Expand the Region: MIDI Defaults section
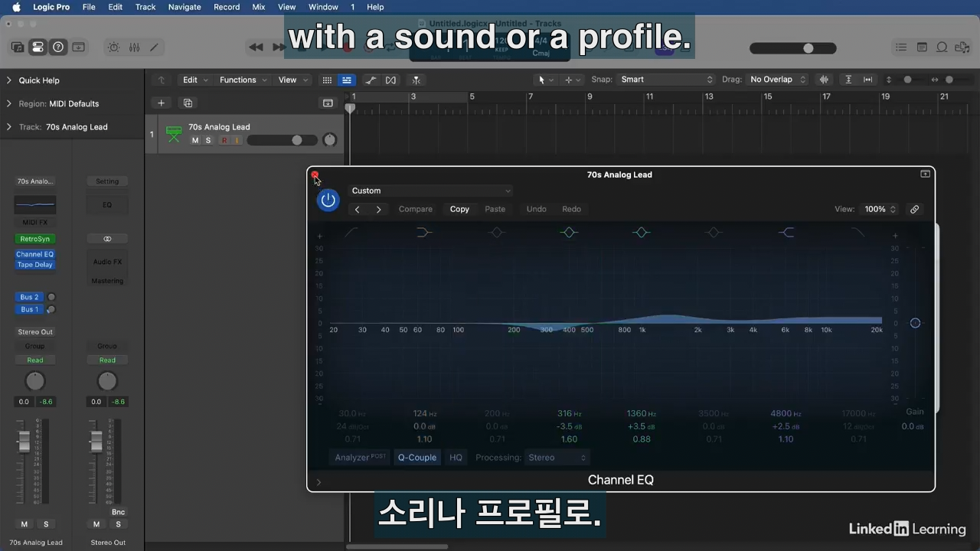980x551 pixels. [x=9, y=103]
